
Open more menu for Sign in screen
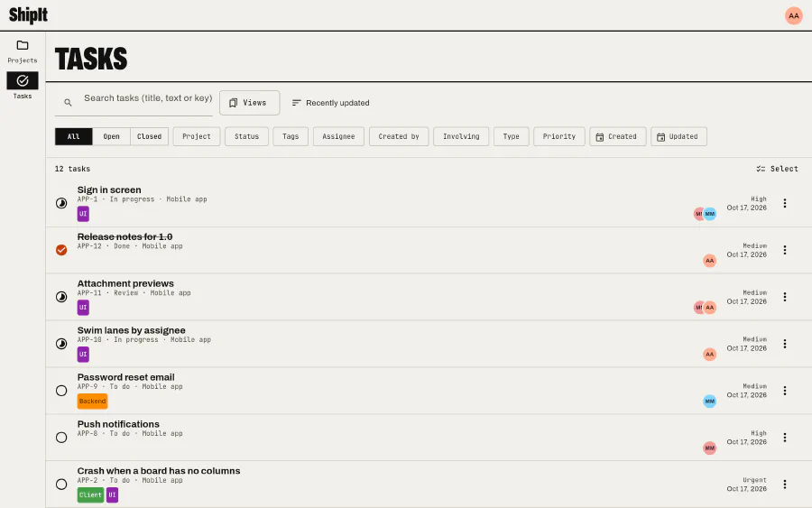tap(785, 203)
